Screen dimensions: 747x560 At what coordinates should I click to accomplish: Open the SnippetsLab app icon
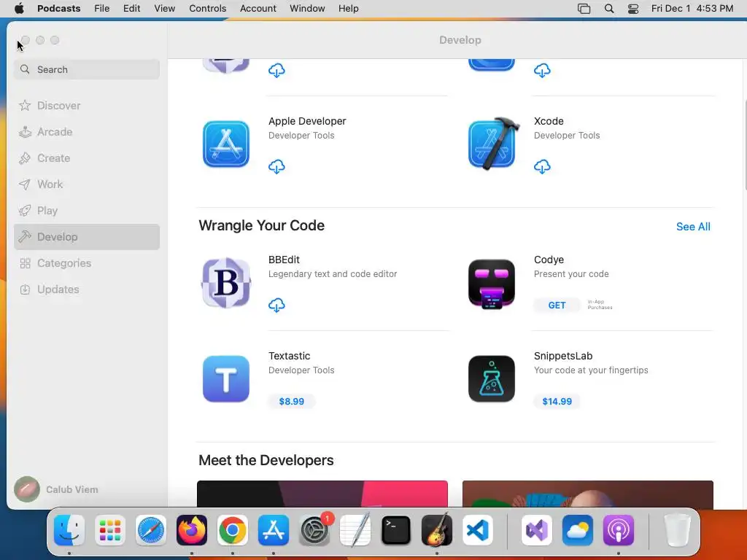tap(492, 379)
